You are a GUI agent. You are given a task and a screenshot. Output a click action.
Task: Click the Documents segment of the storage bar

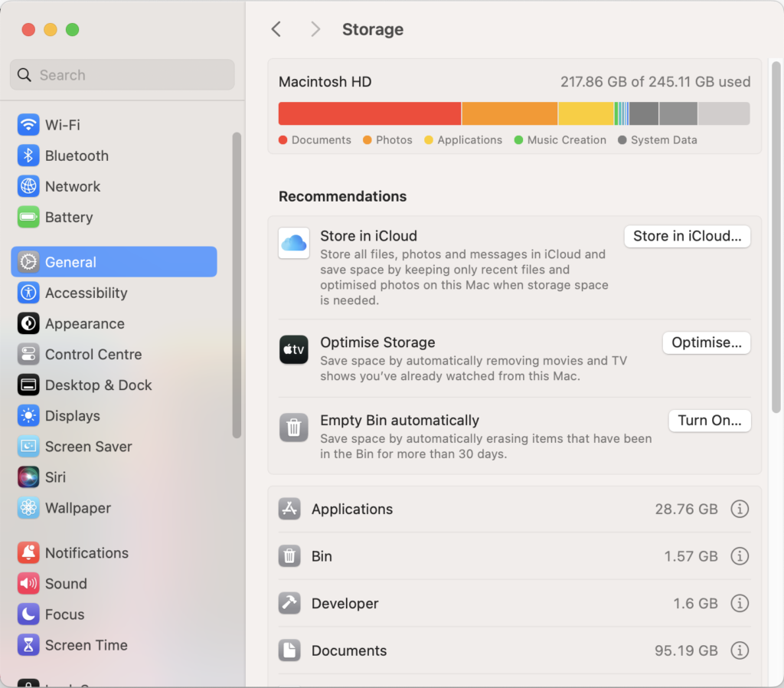coord(367,113)
